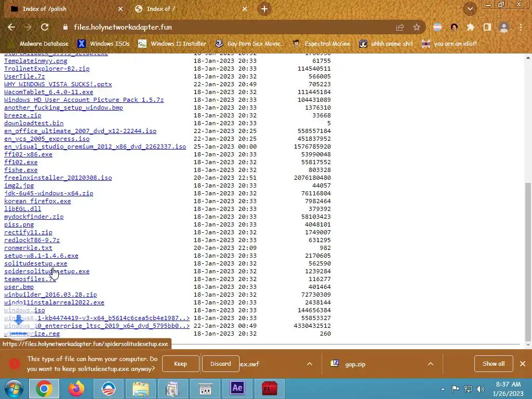This screenshot has width=532, height=399.
Task: Click Show all downloads button
Action: (x=494, y=364)
